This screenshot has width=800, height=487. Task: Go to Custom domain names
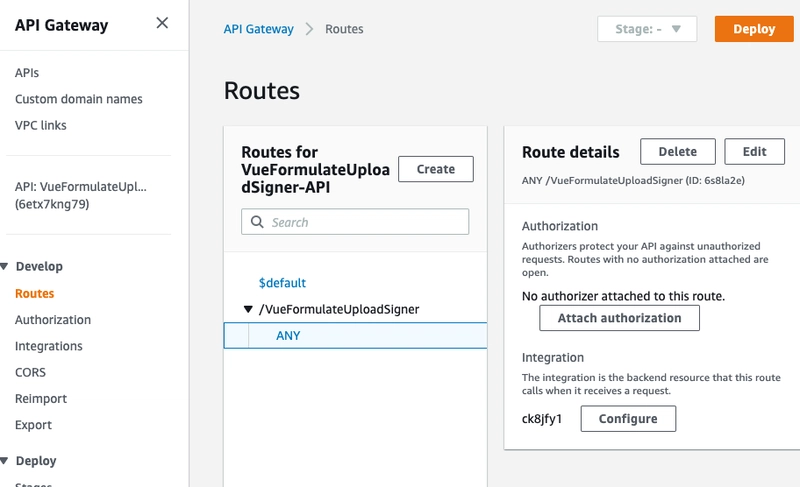tap(79, 99)
